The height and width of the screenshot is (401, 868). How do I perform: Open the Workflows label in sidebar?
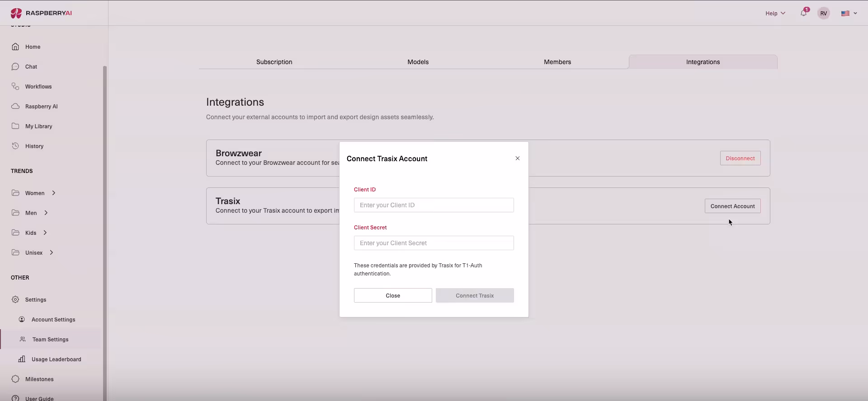(x=38, y=86)
